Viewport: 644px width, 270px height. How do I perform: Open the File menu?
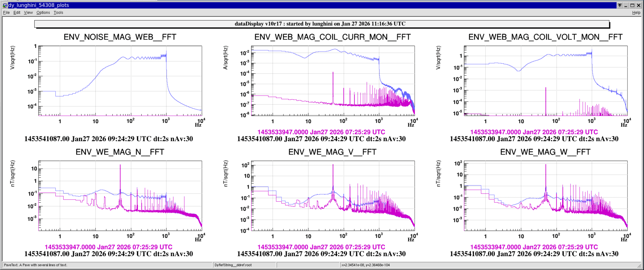coord(6,12)
